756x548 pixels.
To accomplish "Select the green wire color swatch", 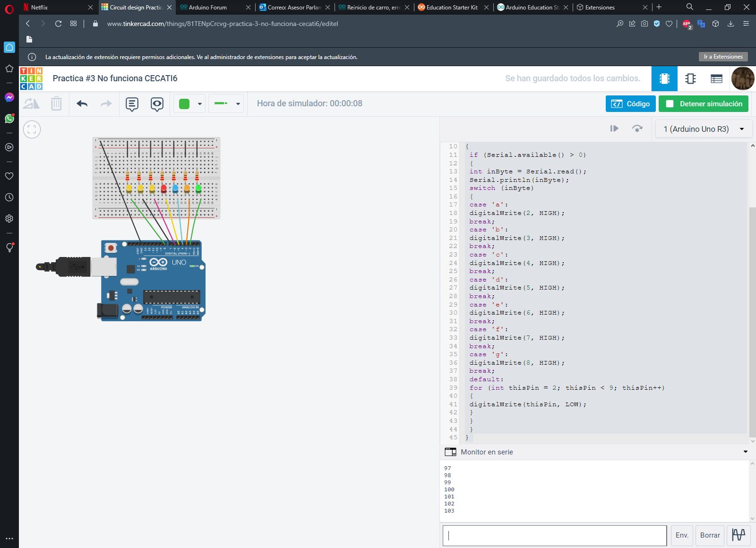I will point(184,104).
